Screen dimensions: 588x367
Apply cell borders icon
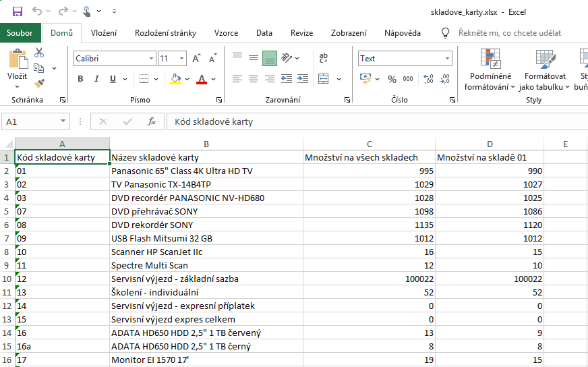pos(144,79)
